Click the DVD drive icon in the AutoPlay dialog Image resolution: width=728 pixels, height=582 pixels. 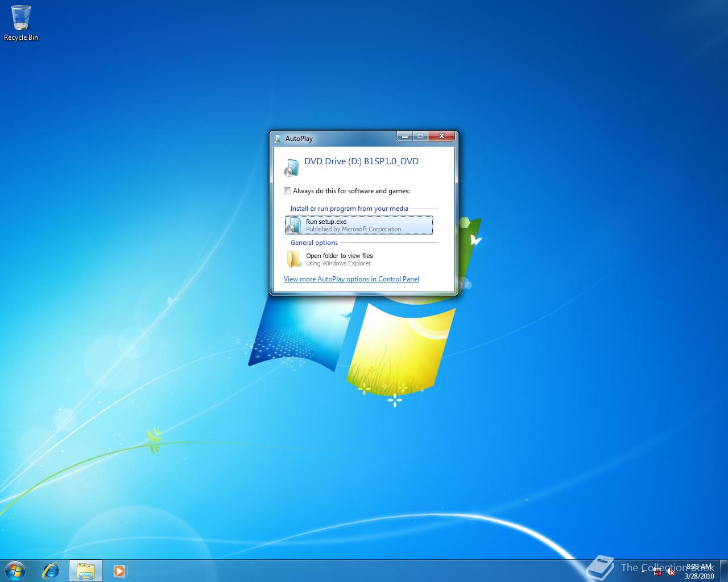point(292,167)
